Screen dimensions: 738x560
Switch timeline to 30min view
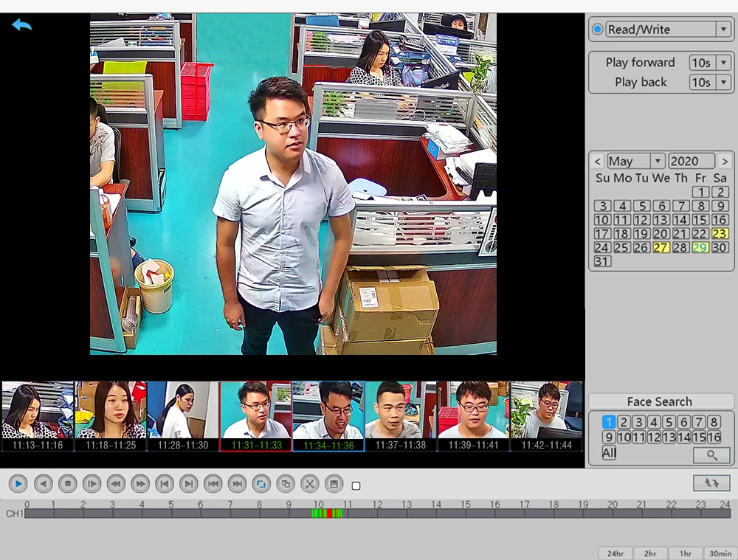click(720, 553)
